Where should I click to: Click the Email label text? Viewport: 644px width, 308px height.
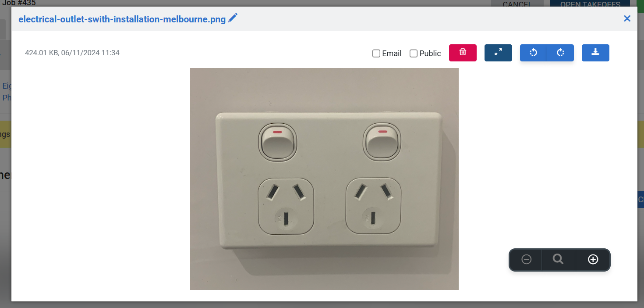[392, 54]
